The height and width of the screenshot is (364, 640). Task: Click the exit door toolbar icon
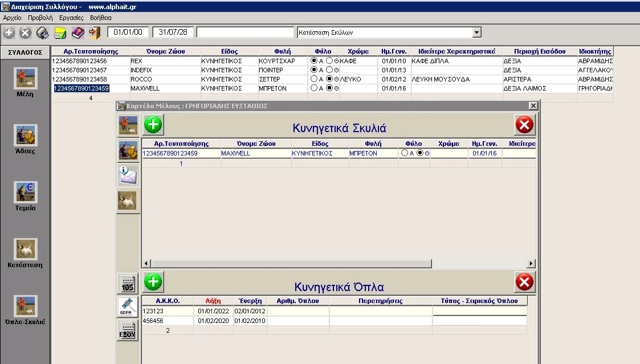pyautogui.click(x=95, y=32)
